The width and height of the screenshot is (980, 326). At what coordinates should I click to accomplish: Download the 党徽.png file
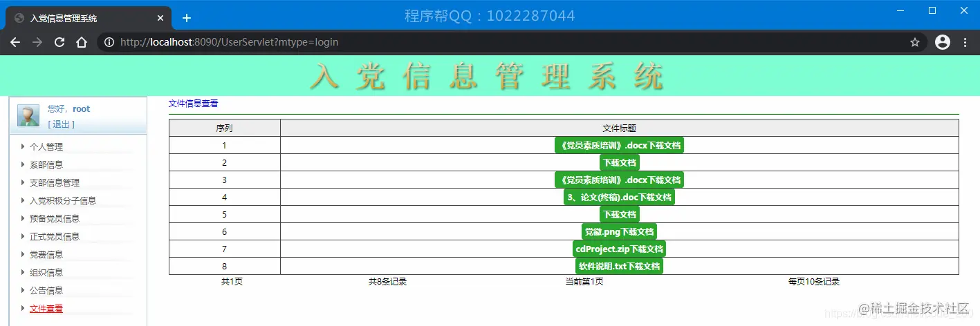(619, 231)
